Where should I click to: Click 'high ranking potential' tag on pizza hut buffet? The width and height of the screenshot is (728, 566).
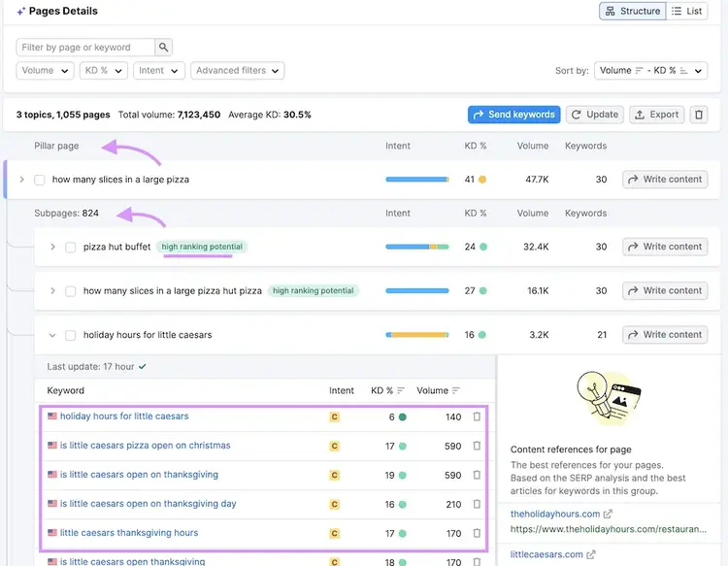click(202, 247)
